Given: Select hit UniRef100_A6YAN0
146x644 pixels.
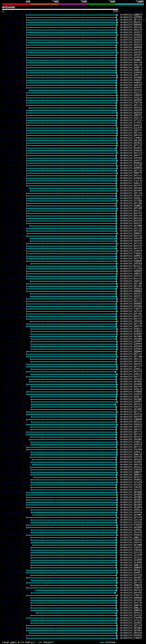Looking at the screenshot, I should pyautogui.click(x=131, y=337).
